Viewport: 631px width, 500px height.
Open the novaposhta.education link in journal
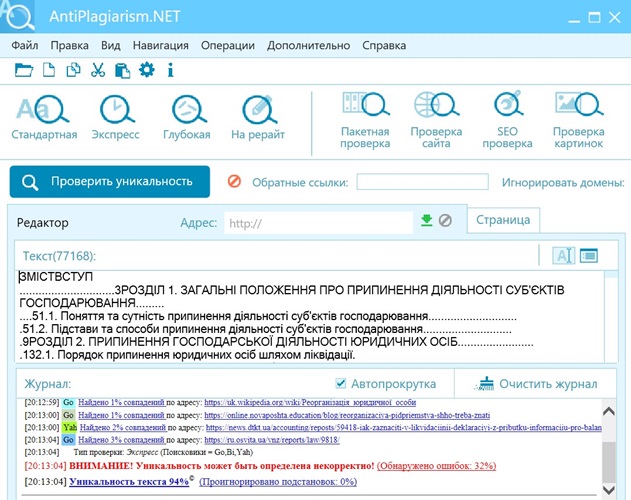coord(347,415)
